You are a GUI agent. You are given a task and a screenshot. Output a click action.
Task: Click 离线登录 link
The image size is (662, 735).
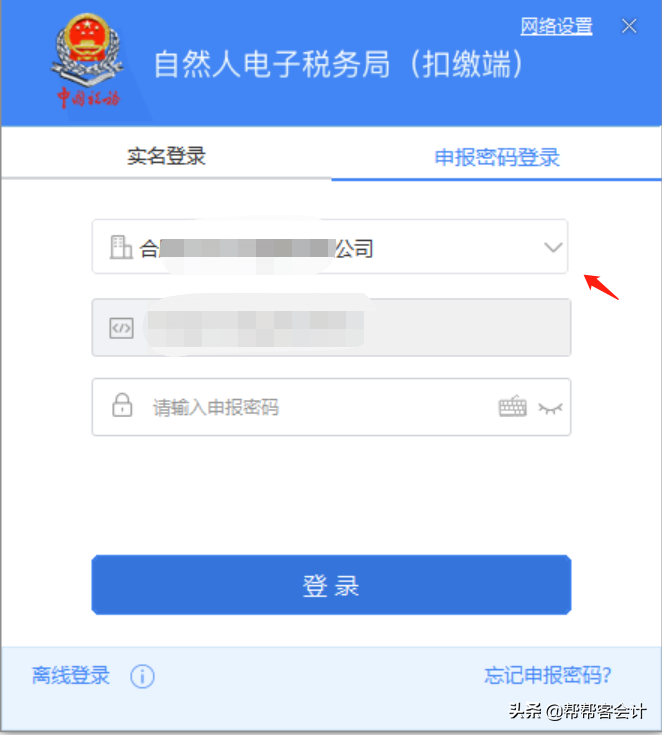pos(71,675)
